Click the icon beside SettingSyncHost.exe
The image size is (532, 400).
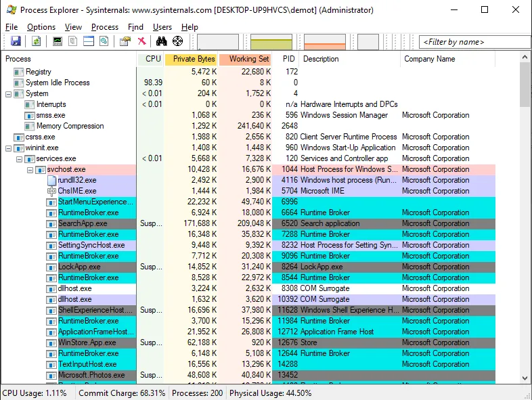coord(51,245)
